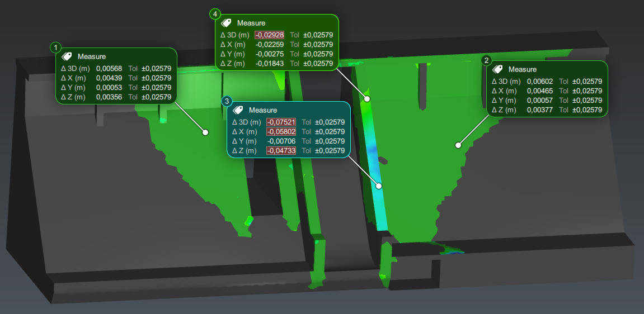Click the white point marker of measure 2

(x=458, y=145)
